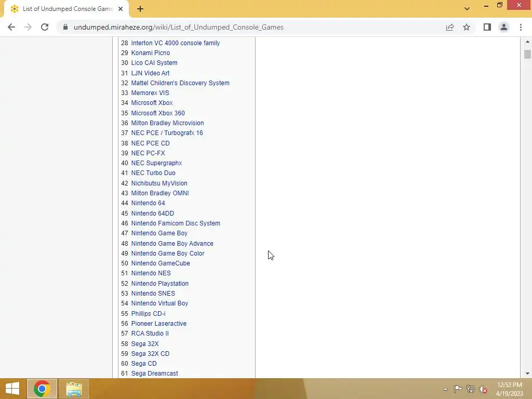532x399 pixels.
Task: Go to the Phillips CD-i section
Action: pos(148,314)
